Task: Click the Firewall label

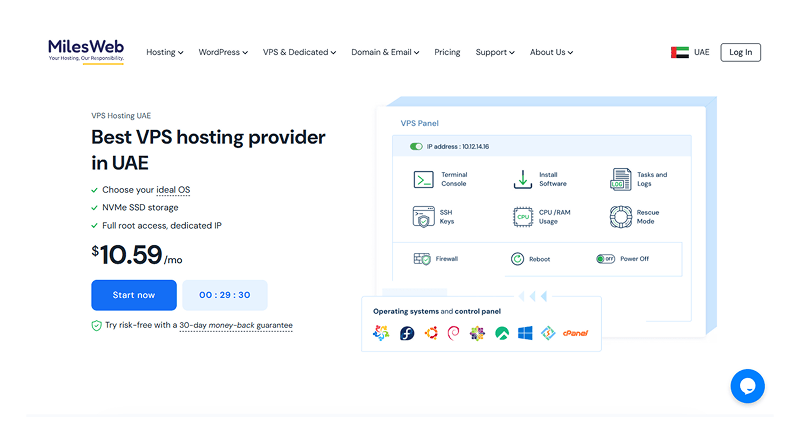Action: click(x=446, y=259)
